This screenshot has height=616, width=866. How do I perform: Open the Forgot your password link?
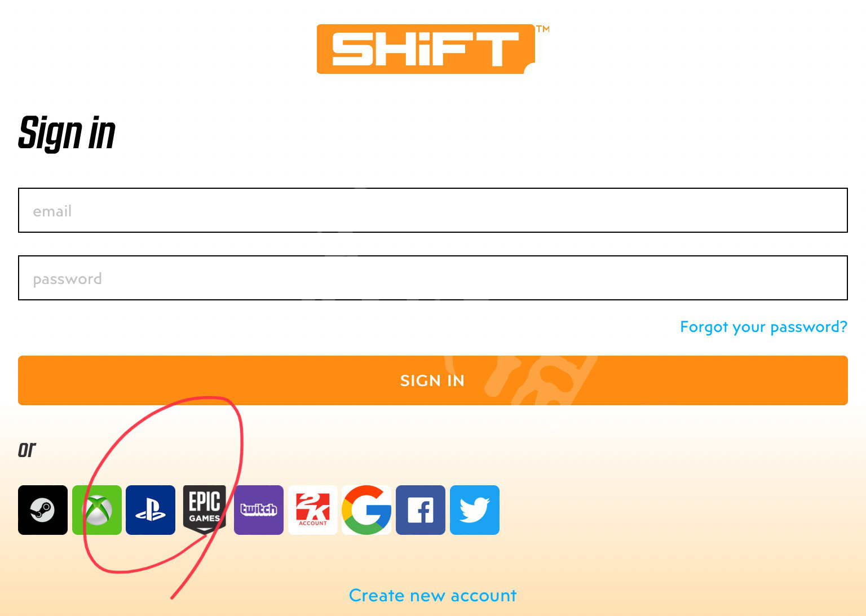[763, 327]
